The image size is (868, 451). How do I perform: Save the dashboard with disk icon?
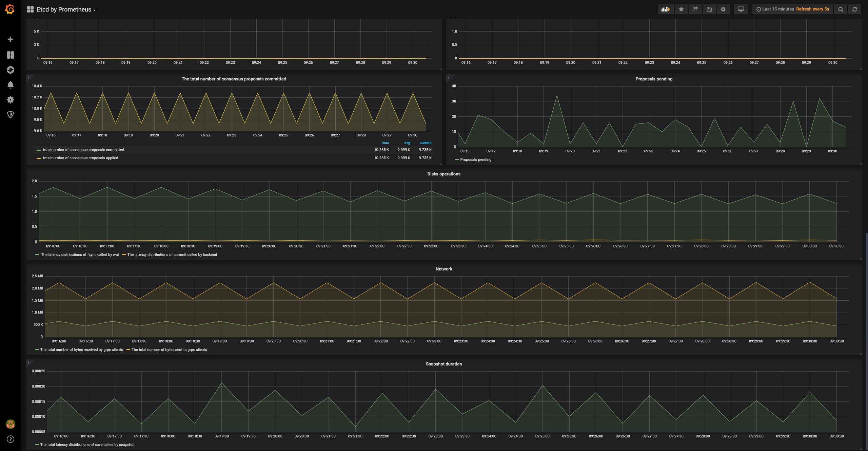(x=709, y=9)
